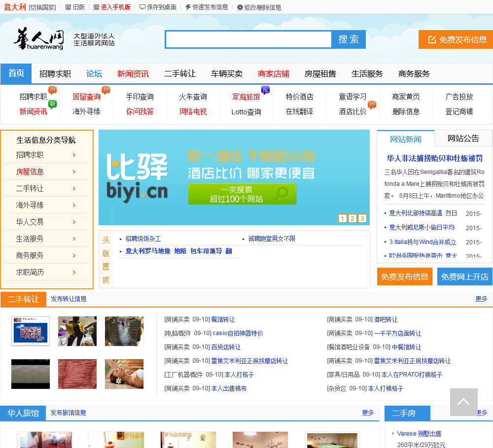The image size is (493, 448).
Task: Focus the site search box
Action: 248,39
